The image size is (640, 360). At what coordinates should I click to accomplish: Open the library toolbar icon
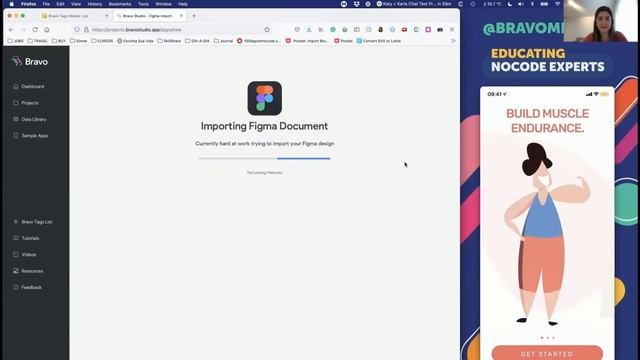point(321,29)
